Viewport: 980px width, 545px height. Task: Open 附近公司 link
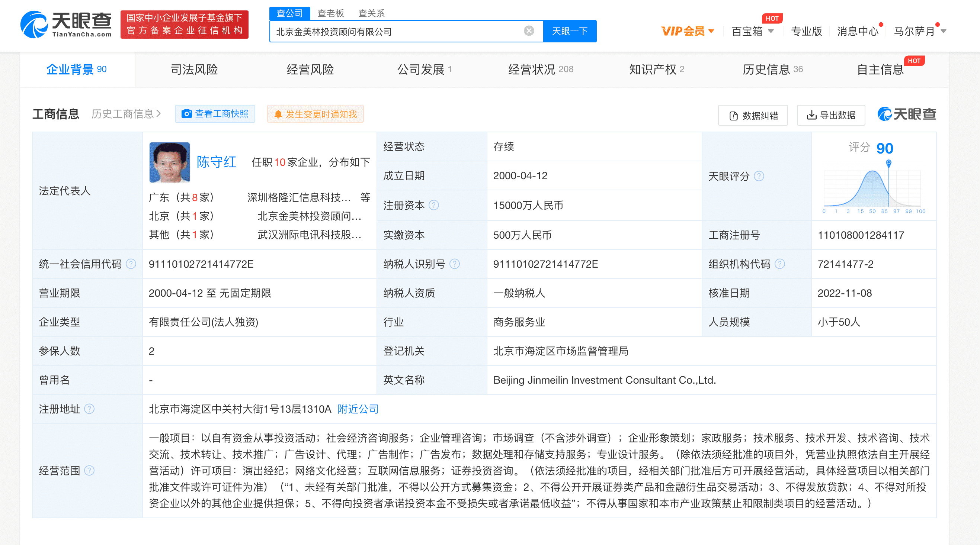click(x=358, y=409)
